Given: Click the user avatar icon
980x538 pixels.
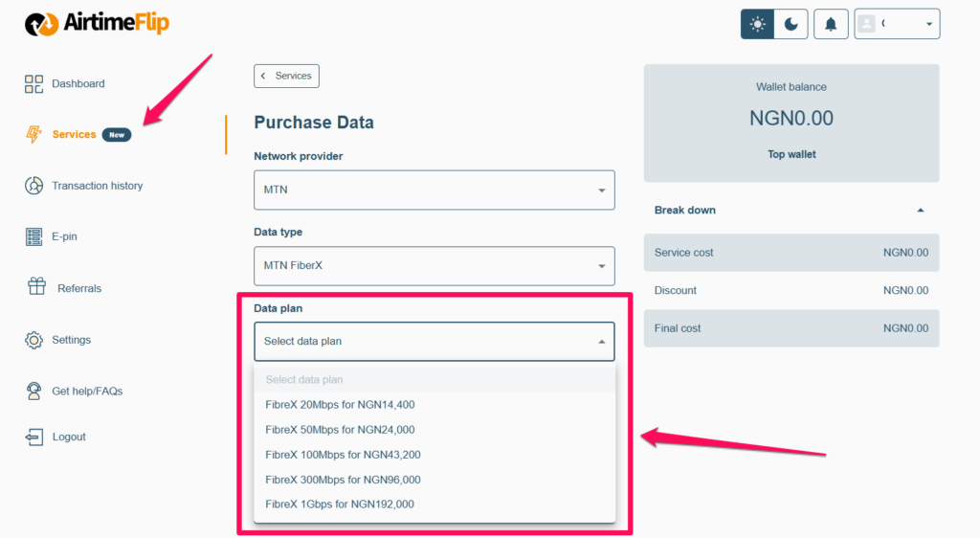Looking at the screenshot, I should pyautogui.click(x=866, y=24).
